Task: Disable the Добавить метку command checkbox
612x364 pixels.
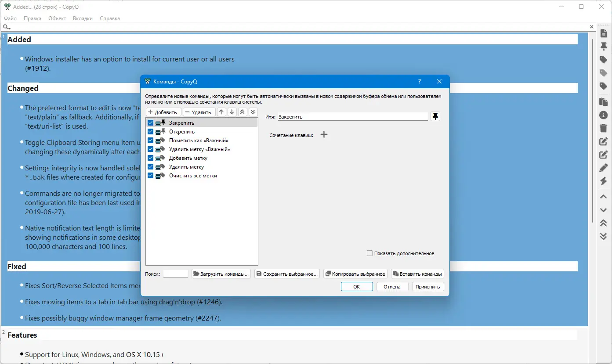Action: [151, 158]
